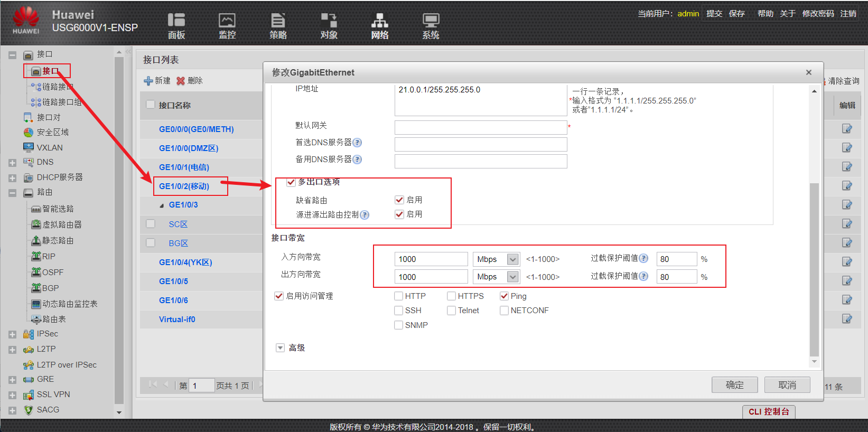Click the Huawei logo
Image resolution: width=868 pixels, height=432 pixels.
26,20
